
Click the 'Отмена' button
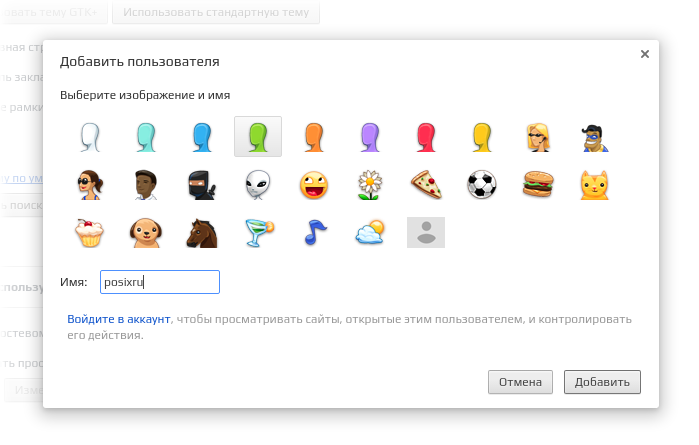click(520, 382)
